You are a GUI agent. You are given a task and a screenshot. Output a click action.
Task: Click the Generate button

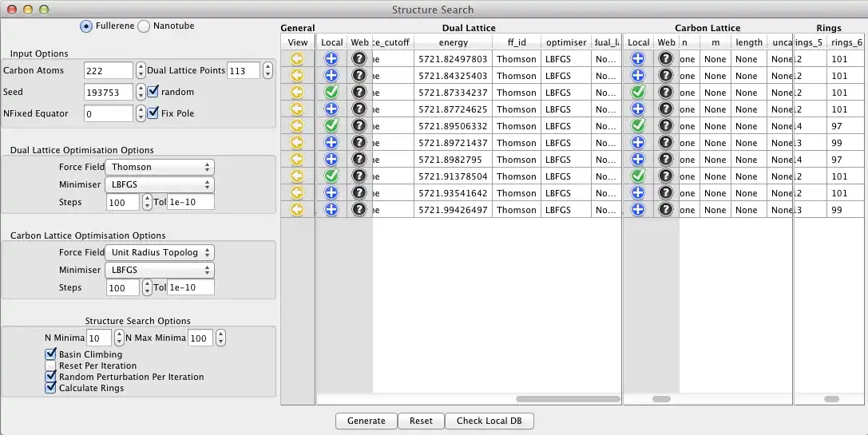(x=367, y=421)
